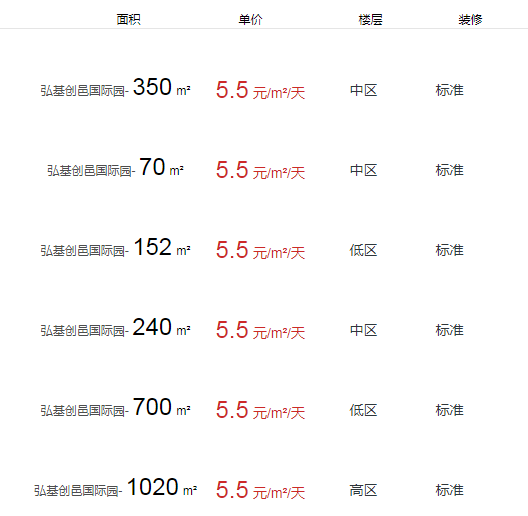Open the 弘基创邑国际园 240 m² listing
Screen dimensions: 528x516
click(x=116, y=328)
